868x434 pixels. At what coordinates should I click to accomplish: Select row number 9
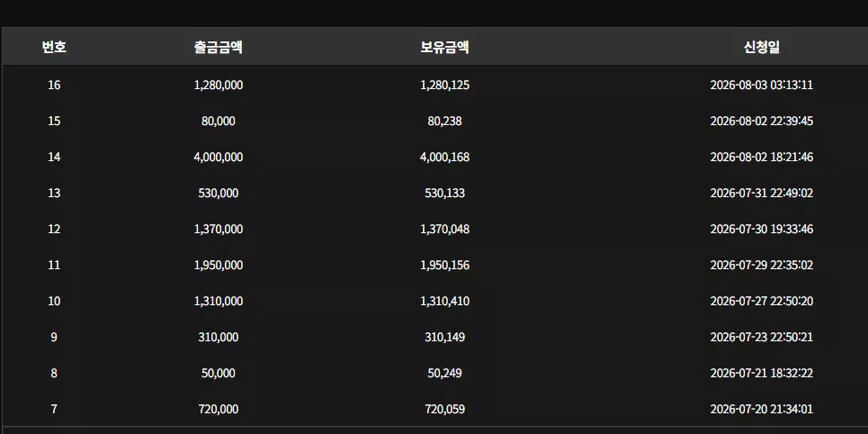pos(54,337)
